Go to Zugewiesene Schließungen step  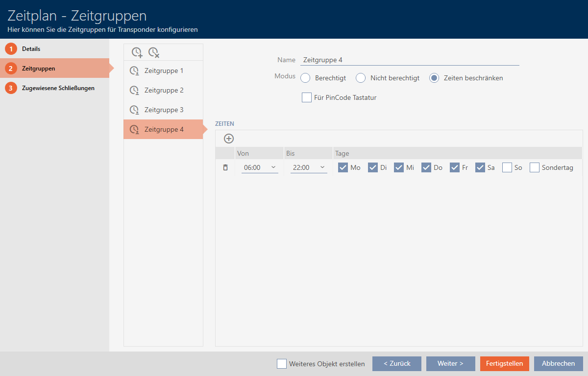[x=58, y=88]
